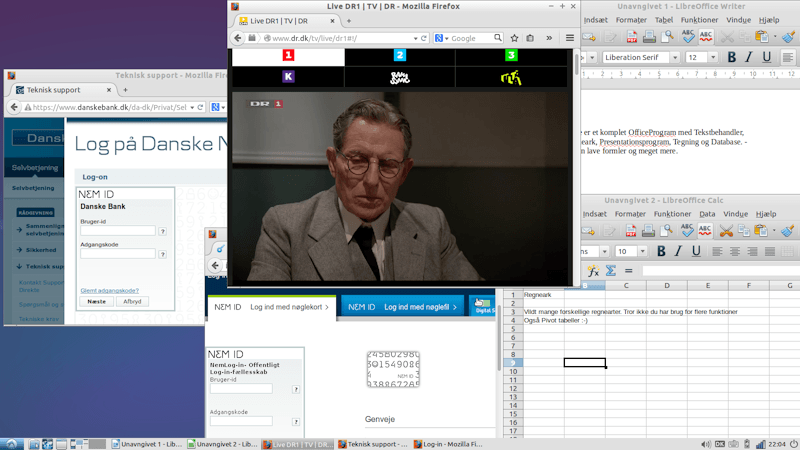Viewport: 800px width, 450px height.
Task: Open Data menu in Calc
Action: click(x=707, y=214)
